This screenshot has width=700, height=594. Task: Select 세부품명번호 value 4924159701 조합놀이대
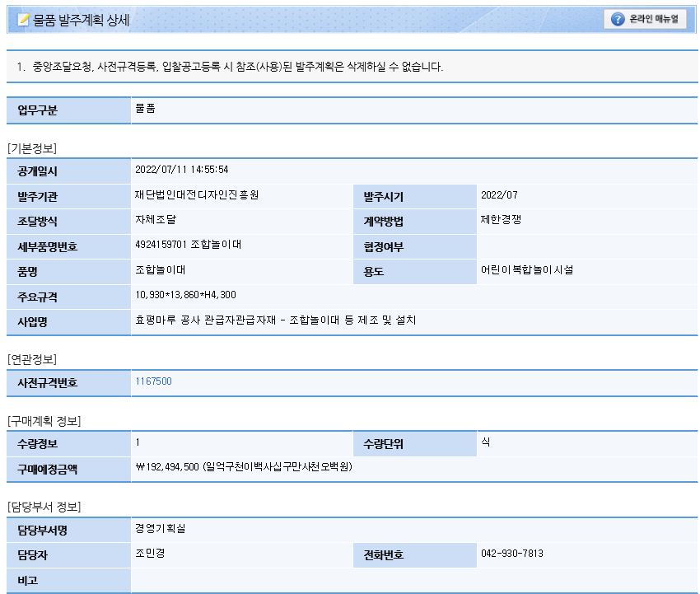188,245
